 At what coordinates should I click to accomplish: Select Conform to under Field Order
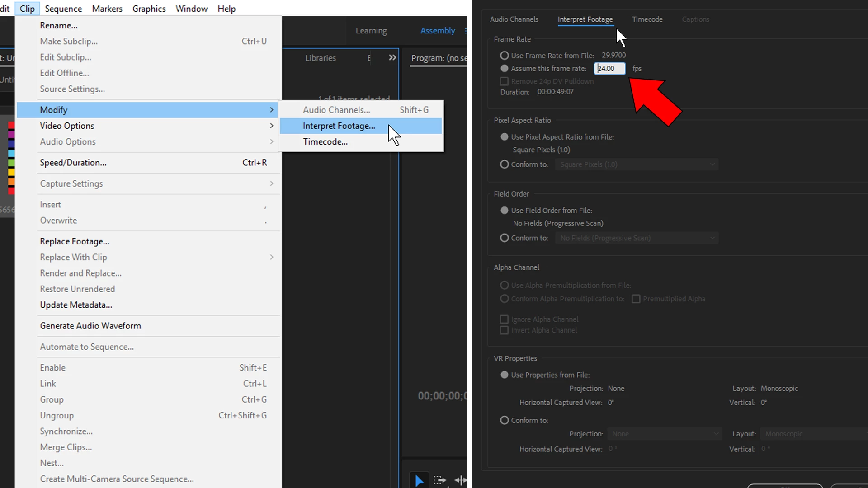tap(504, 238)
